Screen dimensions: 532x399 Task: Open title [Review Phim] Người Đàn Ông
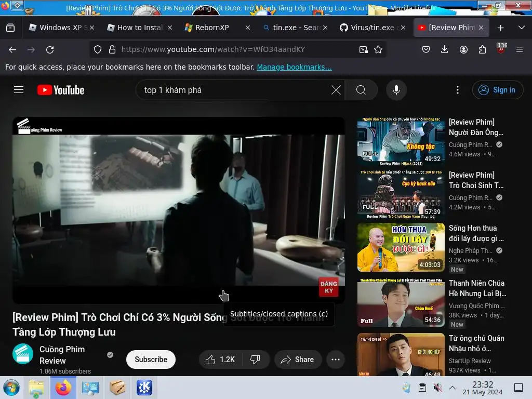pyautogui.click(x=476, y=127)
